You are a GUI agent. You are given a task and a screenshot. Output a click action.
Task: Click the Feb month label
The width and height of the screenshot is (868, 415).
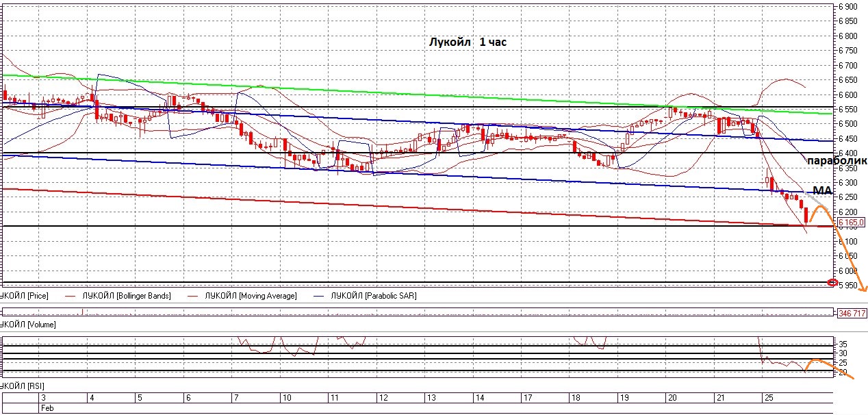coord(47,407)
